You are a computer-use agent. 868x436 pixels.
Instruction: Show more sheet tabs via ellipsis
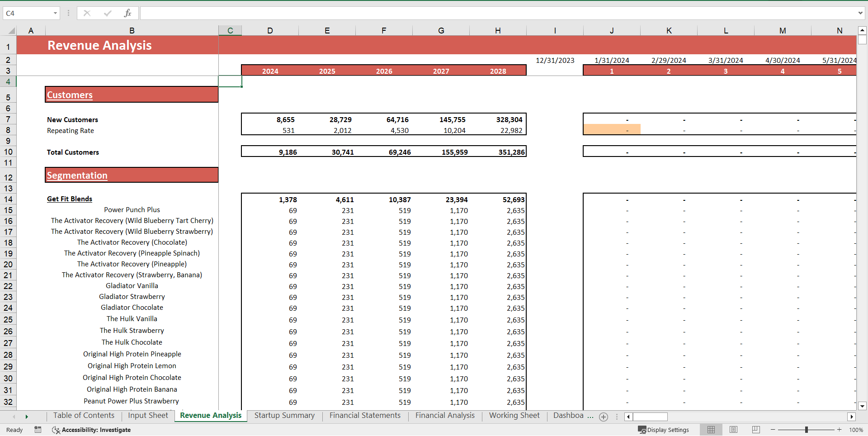[590, 416]
